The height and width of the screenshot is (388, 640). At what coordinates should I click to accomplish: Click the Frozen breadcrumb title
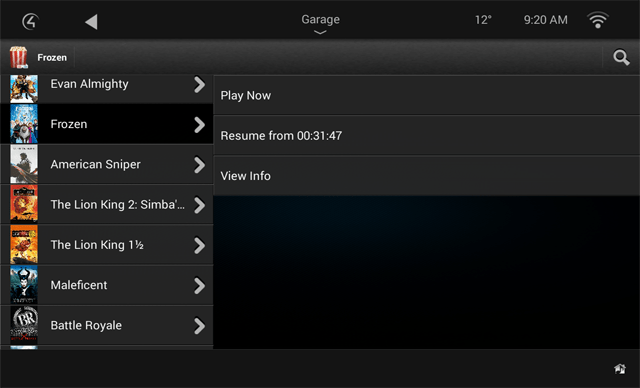click(52, 58)
